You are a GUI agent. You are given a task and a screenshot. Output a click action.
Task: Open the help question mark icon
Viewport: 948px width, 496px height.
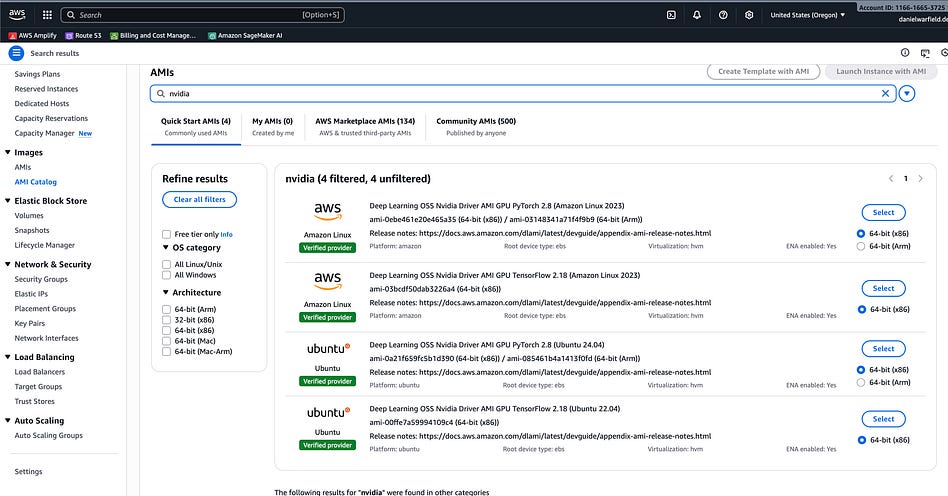point(723,15)
